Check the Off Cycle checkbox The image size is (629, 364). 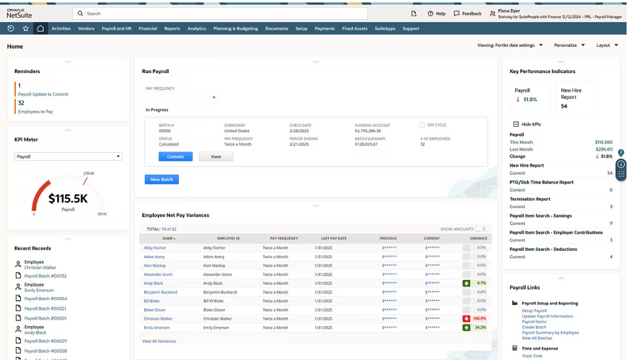coord(422,125)
